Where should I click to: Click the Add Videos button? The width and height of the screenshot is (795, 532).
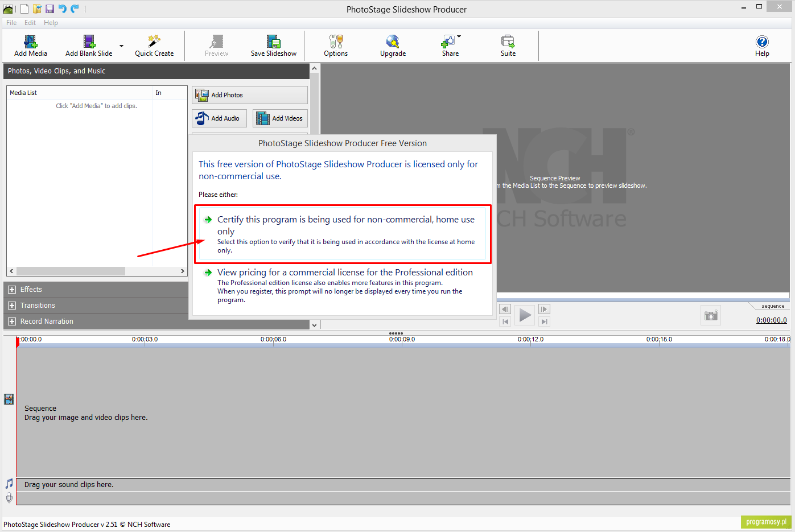[x=280, y=118]
